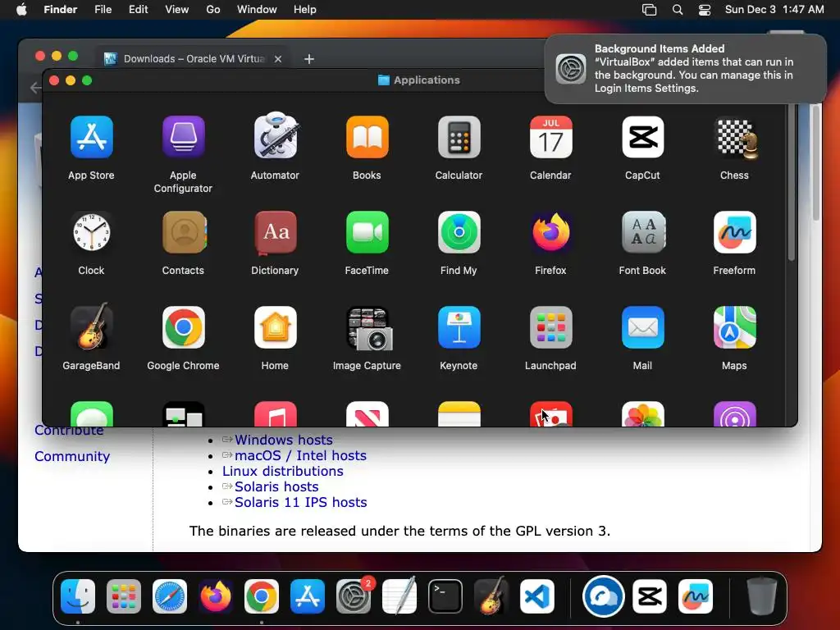This screenshot has height=630, width=840.
Task: Open Control Center in menu bar
Action: pyautogui.click(x=705, y=10)
